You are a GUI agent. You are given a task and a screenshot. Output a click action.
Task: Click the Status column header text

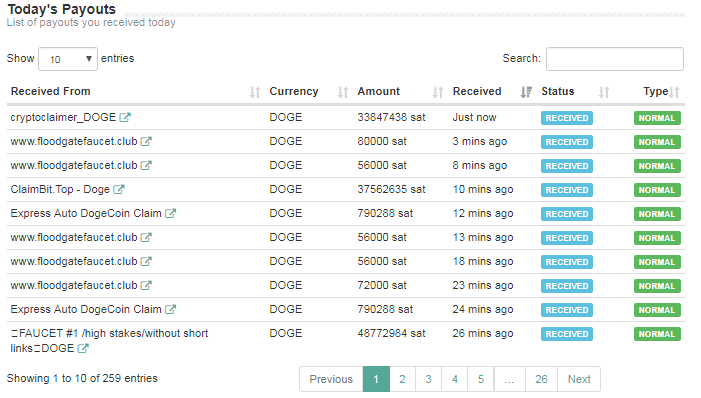point(557,91)
